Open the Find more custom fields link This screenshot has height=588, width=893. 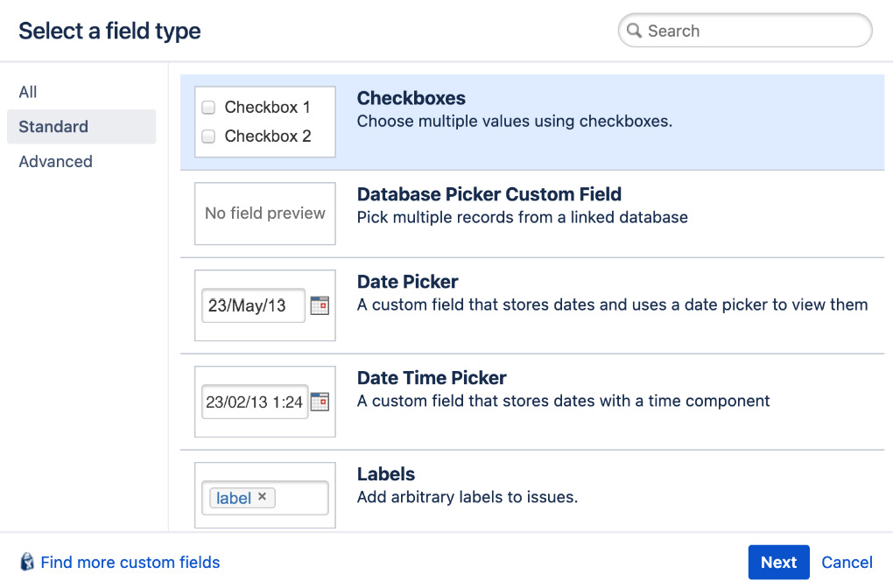click(130, 563)
